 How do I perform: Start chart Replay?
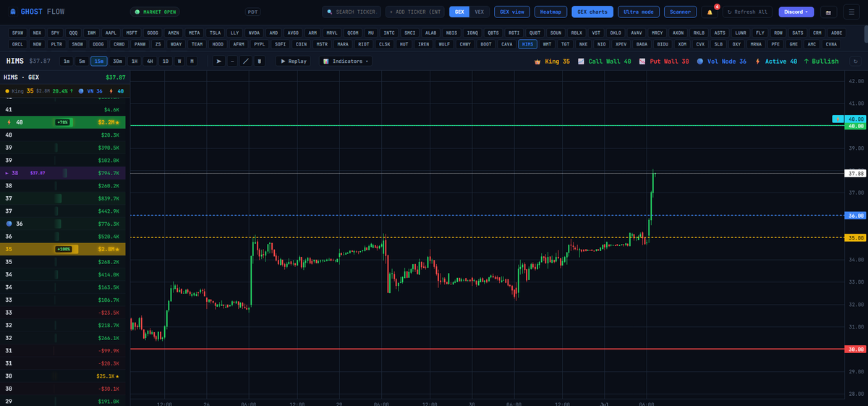point(293,62)
